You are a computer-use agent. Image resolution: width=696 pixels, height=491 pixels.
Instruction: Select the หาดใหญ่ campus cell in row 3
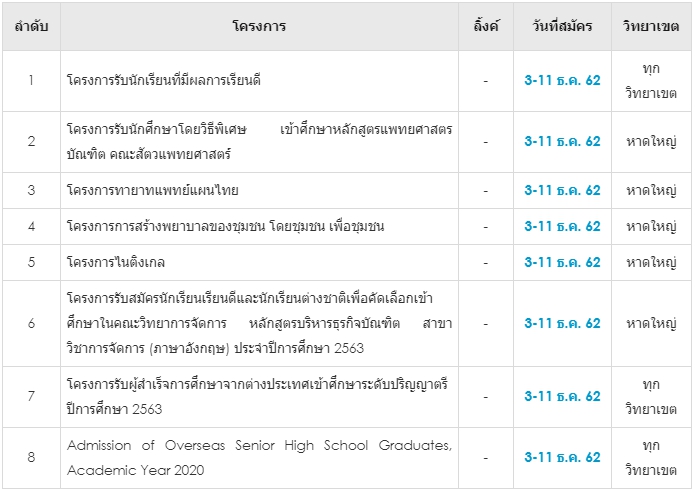click(x=650, y=190)
